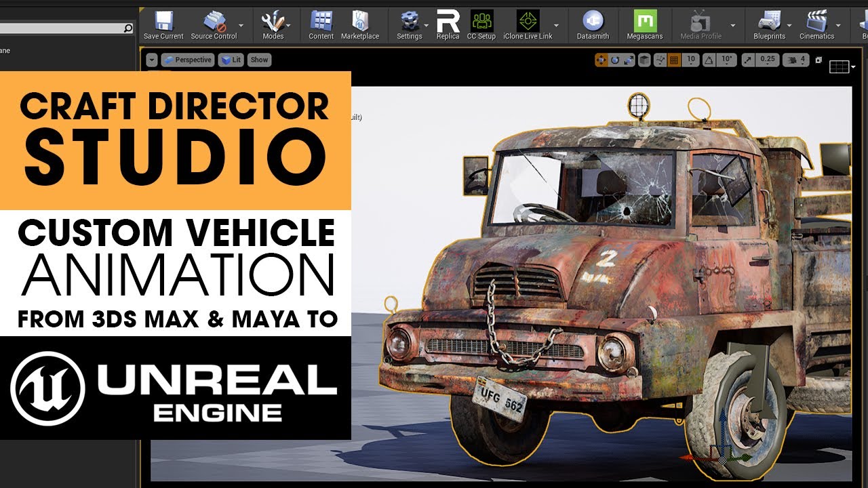This screenshot has width=868, height=488.
Task: Expand the Cinematics dropdown arrow
Action: [838, 25]
